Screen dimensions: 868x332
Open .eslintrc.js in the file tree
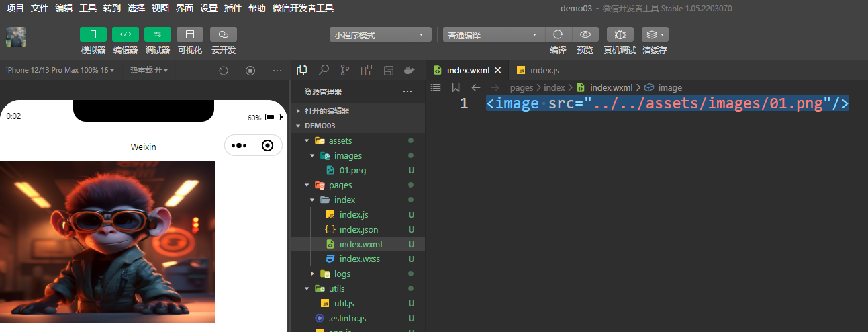point(358,318)
